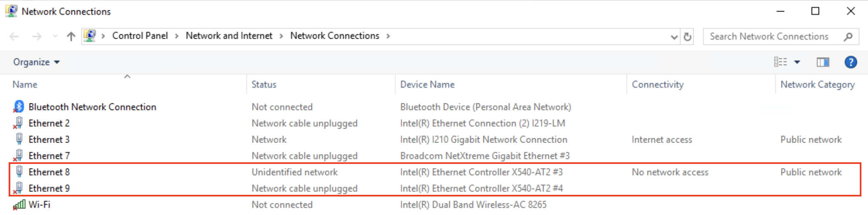868x215 pixels.
Task: Select the Wi-Fi signal bars icon
Action: [19, 204]
